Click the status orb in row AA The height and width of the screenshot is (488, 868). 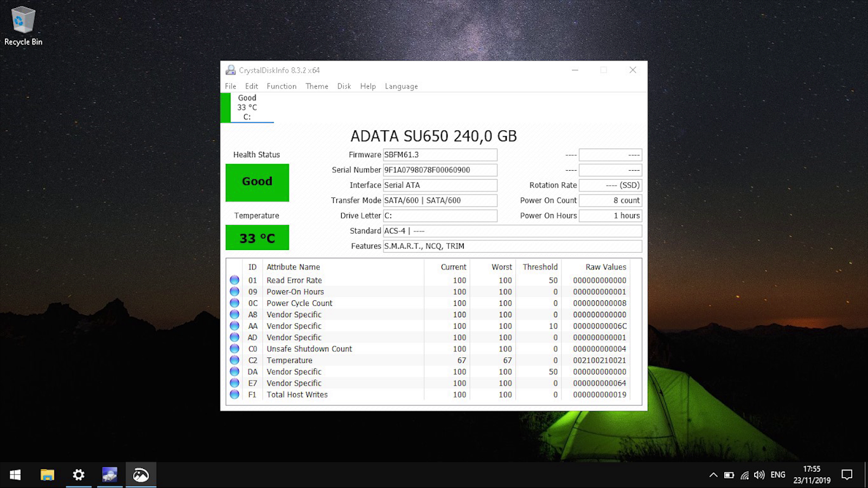pos(234,325)
